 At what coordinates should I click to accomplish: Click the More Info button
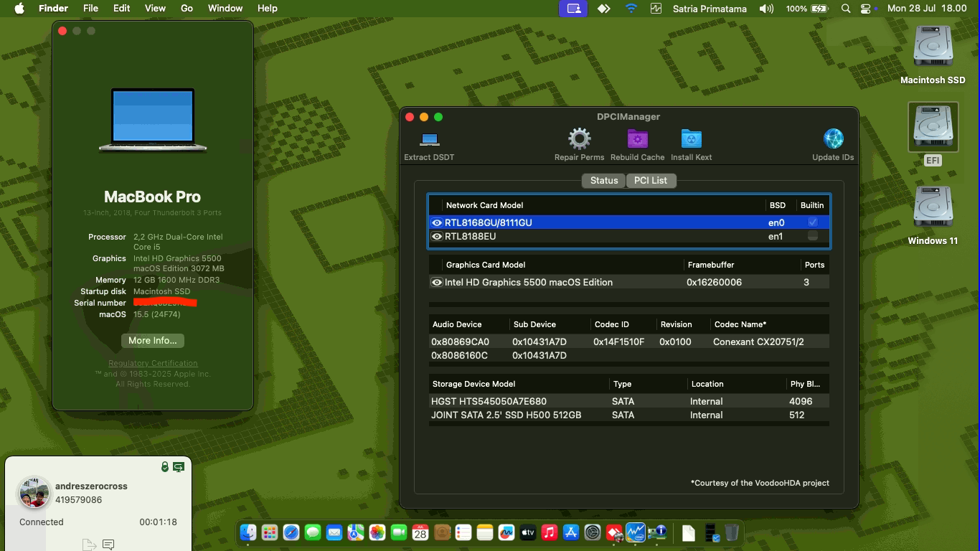(152, 340)
